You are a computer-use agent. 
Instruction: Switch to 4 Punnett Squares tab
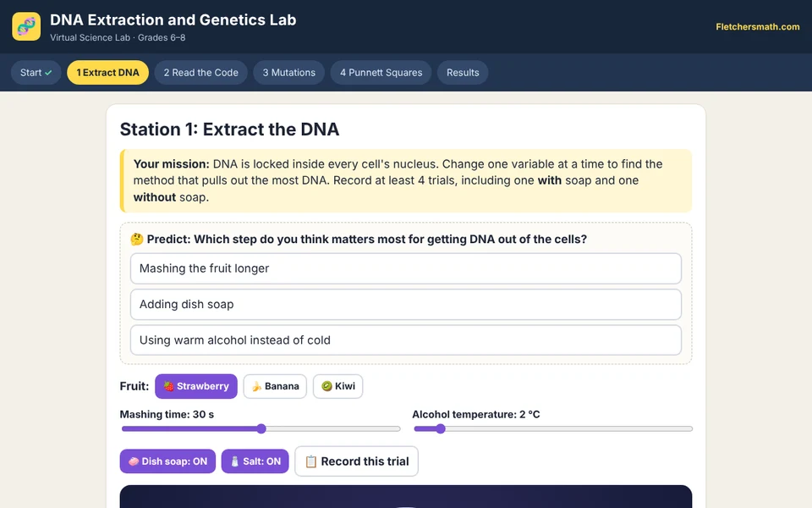click(x=381, y=73)
